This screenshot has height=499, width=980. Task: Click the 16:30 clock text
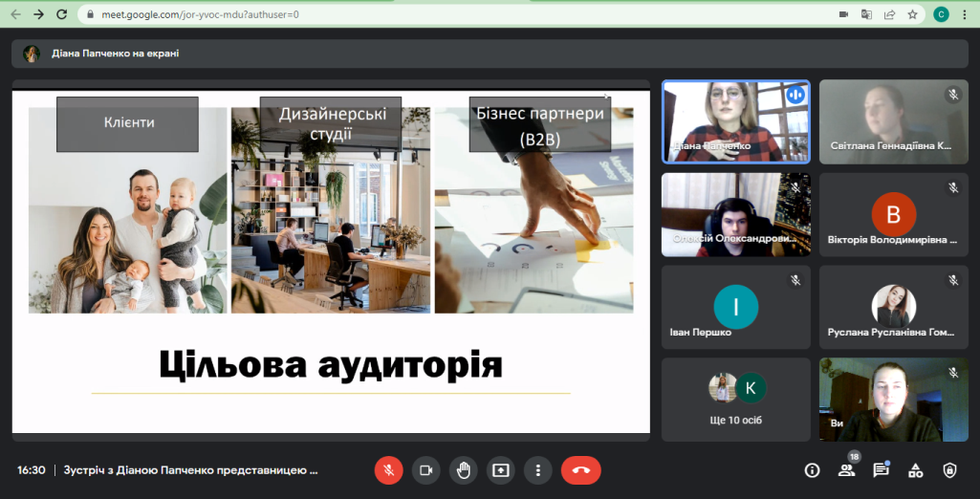click(32, 470)
